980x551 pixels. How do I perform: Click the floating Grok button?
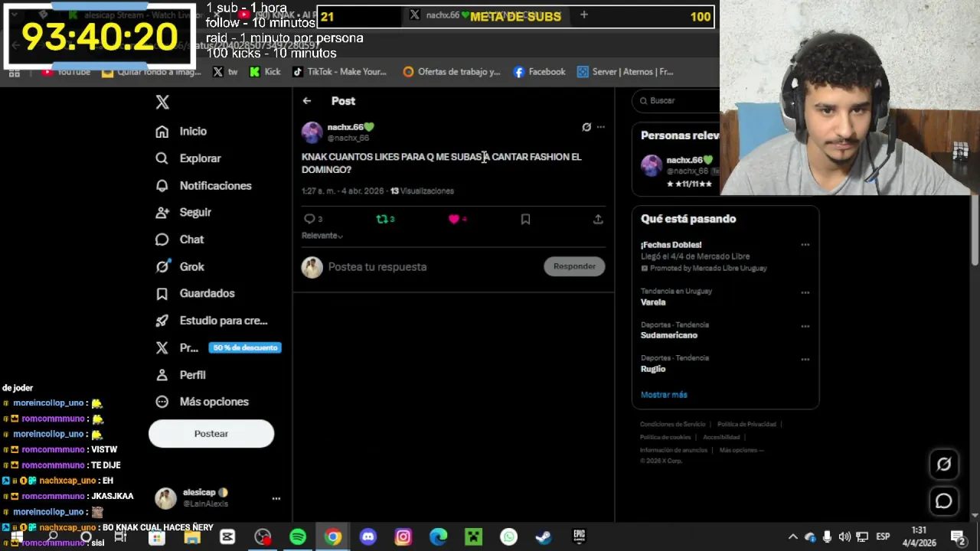[x=943, y=464]
